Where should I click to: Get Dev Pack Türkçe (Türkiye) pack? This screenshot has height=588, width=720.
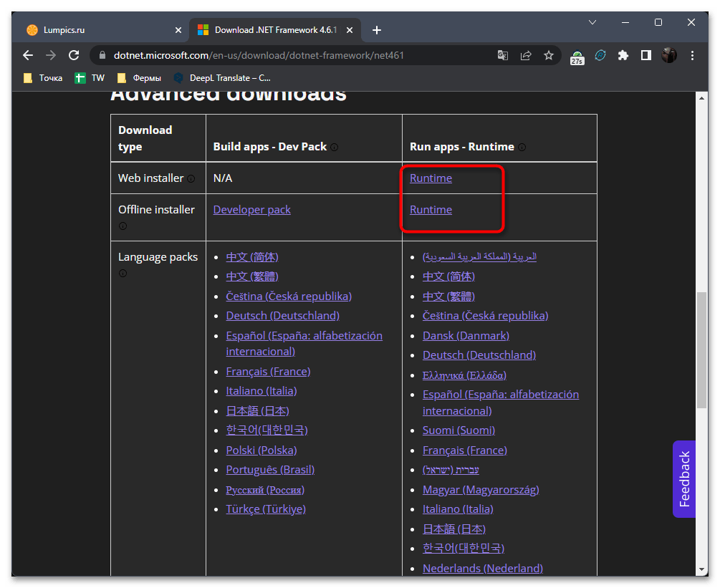pos(266,509)
